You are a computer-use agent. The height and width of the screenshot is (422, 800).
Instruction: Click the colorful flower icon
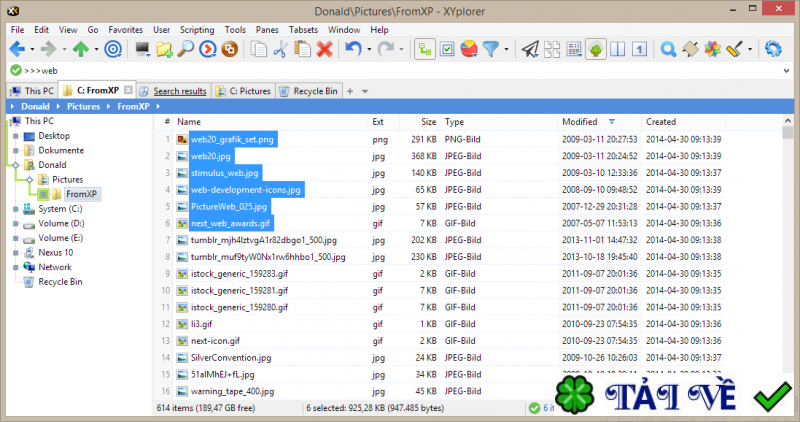pyautogui.click(x=712, y=49)
